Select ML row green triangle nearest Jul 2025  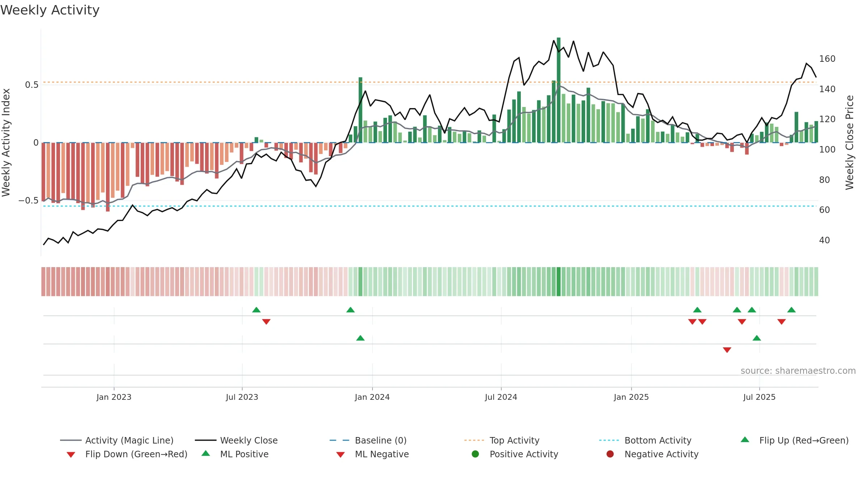point(757,338)
